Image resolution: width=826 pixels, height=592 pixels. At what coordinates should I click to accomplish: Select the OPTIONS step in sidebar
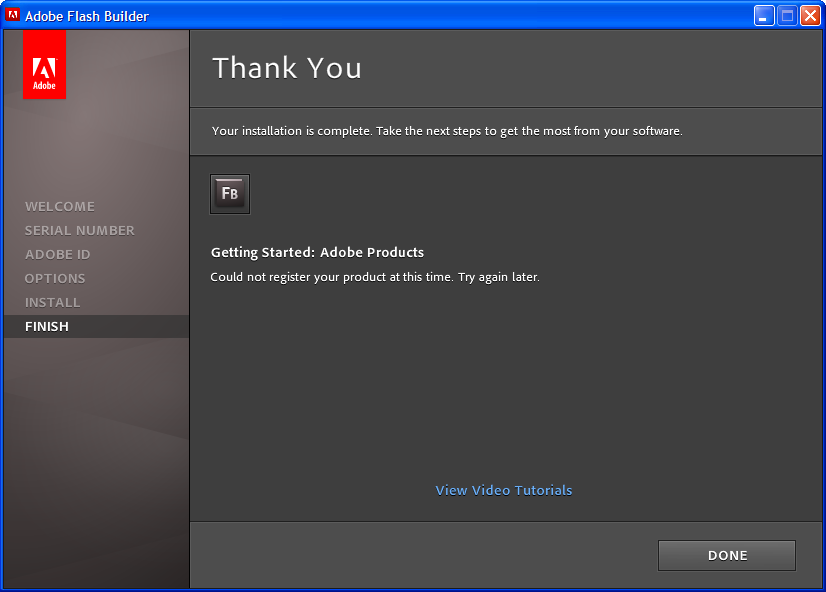55,279
